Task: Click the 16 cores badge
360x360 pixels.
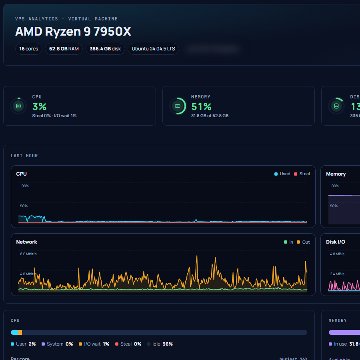Action: [x=28, y=49]
